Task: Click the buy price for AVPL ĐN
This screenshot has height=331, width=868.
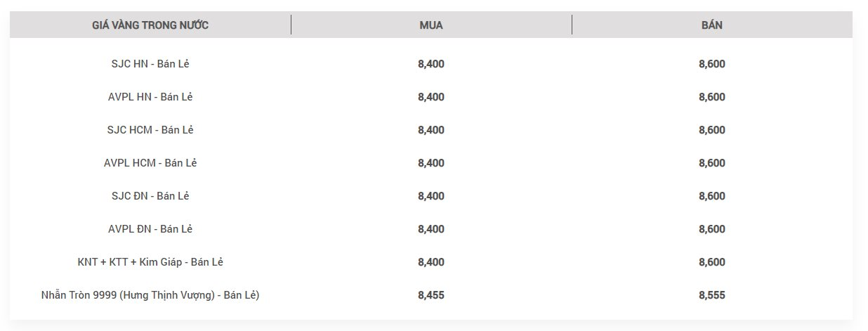Action: tap(431, 229)
